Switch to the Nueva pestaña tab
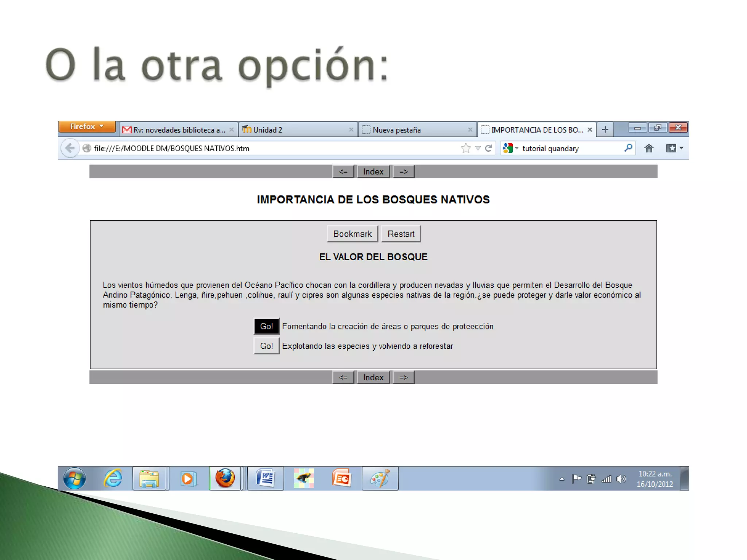 (x=417, y=130)
